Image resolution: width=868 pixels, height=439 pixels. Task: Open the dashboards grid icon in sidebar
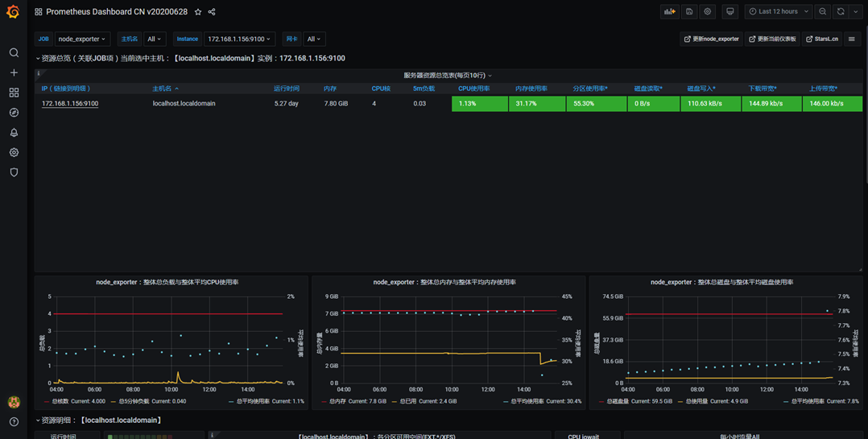pos(14,93)
